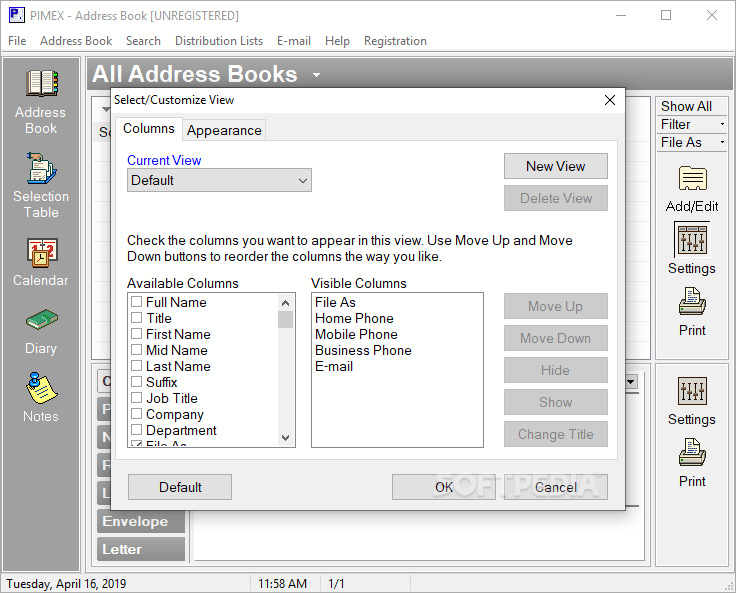Select Home Phone in Visible Columns

click(354, 318)
